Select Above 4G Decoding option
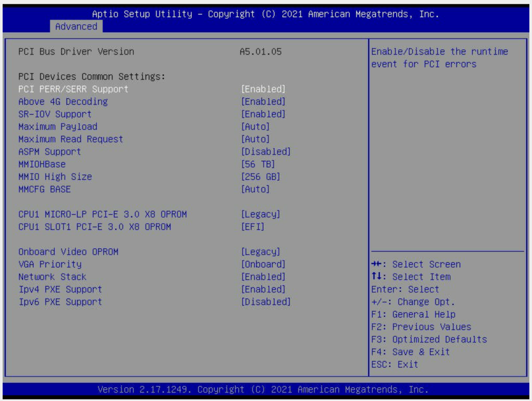 click(63, 102)
